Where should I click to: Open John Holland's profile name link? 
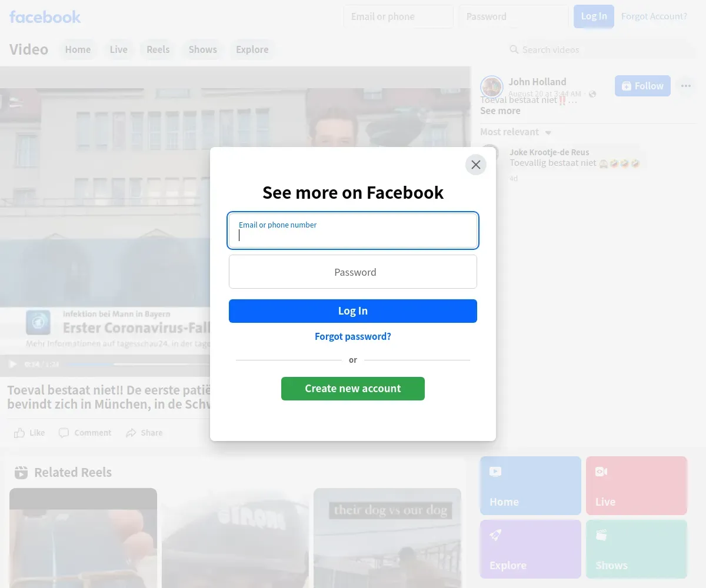[x=537, y=82]
